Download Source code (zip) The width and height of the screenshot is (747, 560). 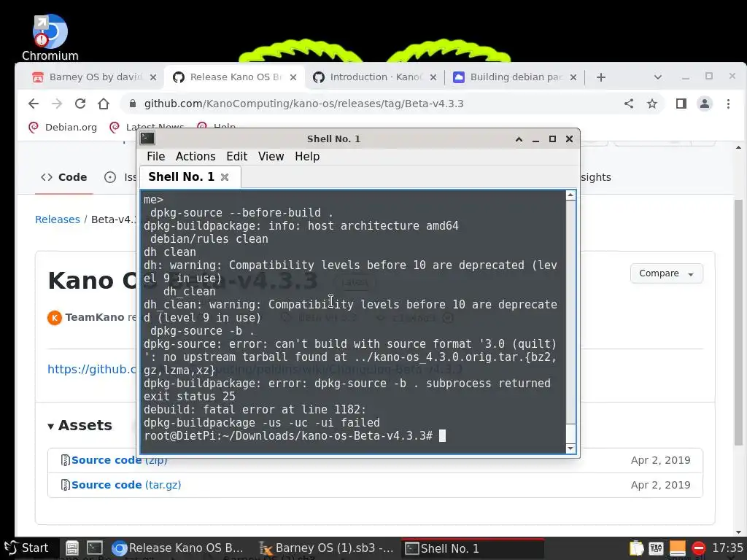click(x=119, y=460)
